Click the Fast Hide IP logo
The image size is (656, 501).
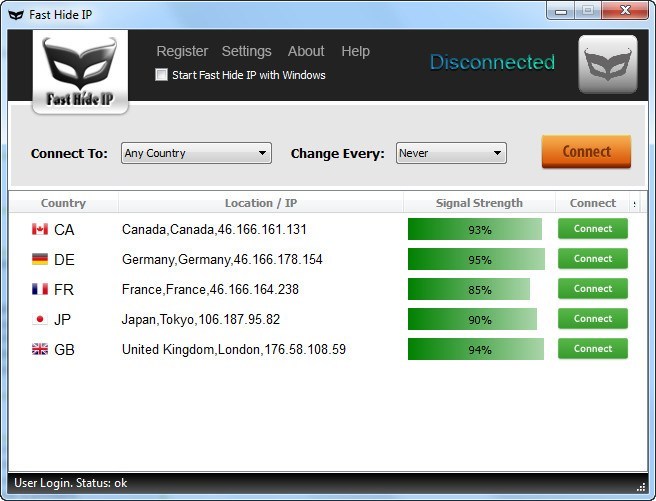coord(80,72)
